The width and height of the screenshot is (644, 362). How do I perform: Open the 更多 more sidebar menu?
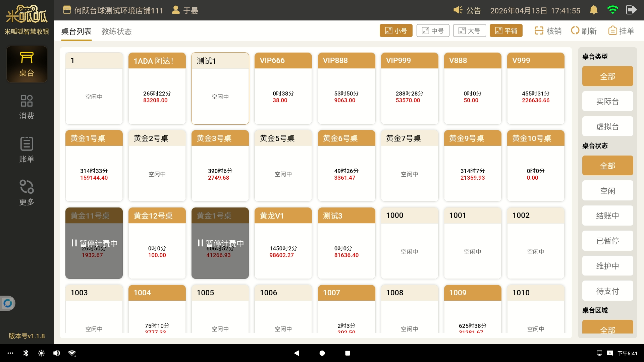[26, 192]
